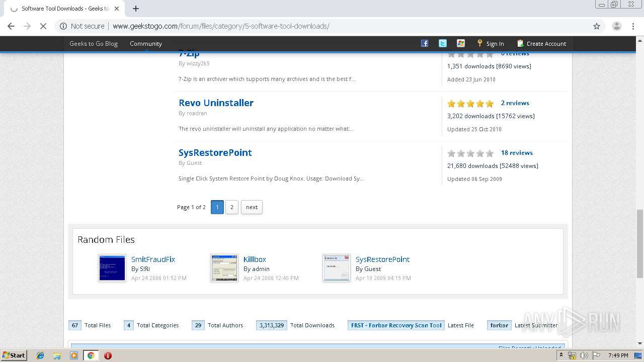Image resolution: width=644 pixels, height=362 pixels.
Task: Open the media player taskbar icon
Action: tap(74, 355)
